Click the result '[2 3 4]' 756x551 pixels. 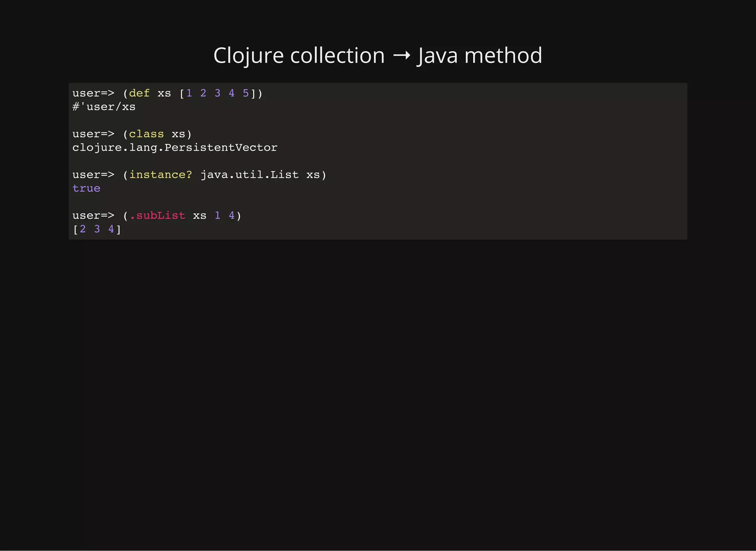[x=97, y=229]
